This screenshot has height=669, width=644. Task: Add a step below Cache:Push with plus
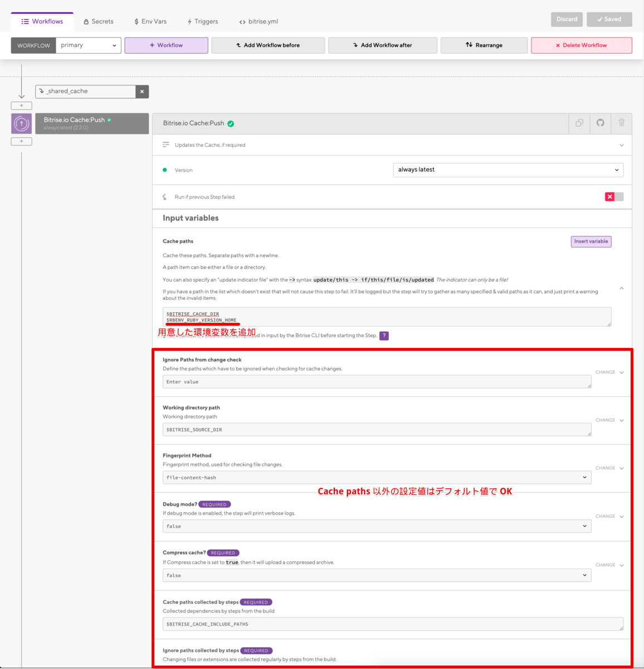(22, 142)
